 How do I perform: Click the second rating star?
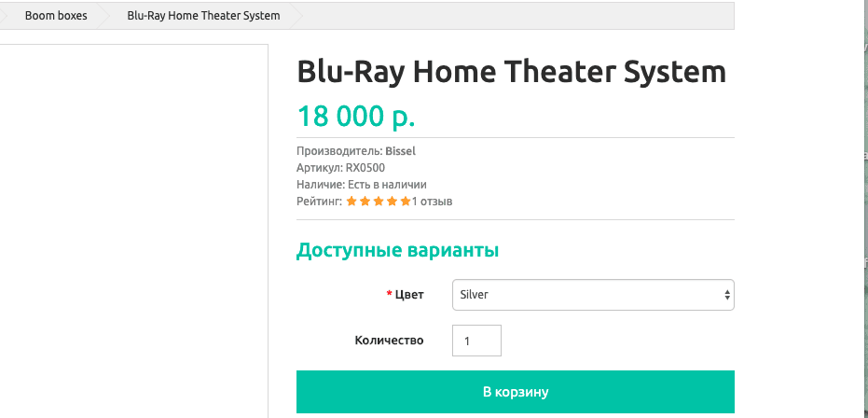click(365, 202)
